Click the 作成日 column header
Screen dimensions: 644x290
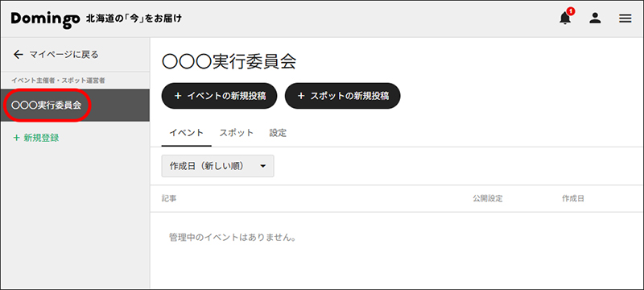[x=573, y=199]
